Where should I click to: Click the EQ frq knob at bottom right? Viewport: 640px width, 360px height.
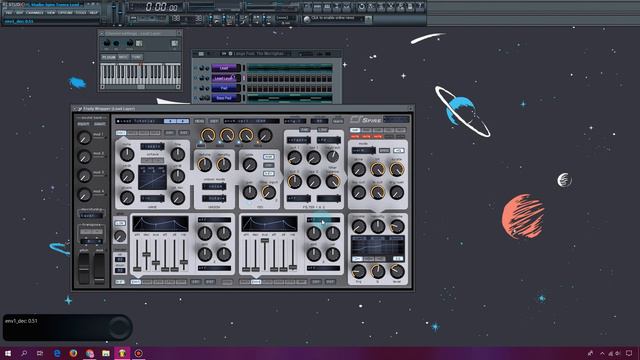[x=358, y=271]
